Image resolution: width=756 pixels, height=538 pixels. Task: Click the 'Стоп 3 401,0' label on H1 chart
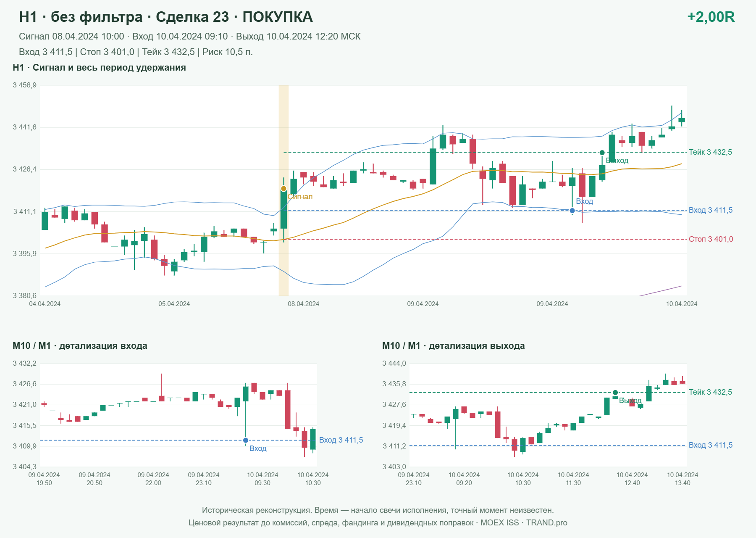tap(711, 239)
